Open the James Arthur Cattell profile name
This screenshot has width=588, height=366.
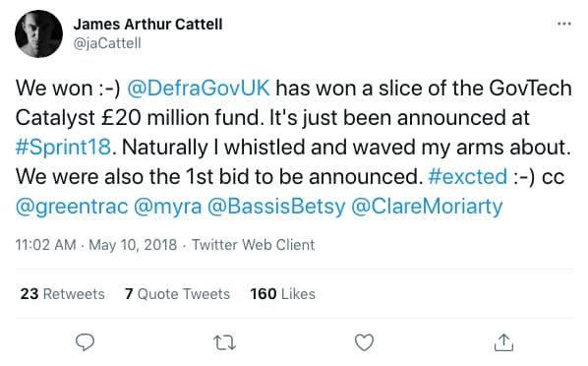pyautogui.click(x=147, y=25)
